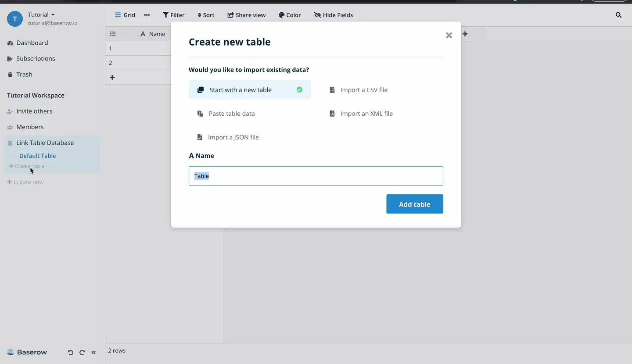The height and width of the screenshot is (364, 632).
Task: Open the Grid view options menu
Action: point(147,14)
